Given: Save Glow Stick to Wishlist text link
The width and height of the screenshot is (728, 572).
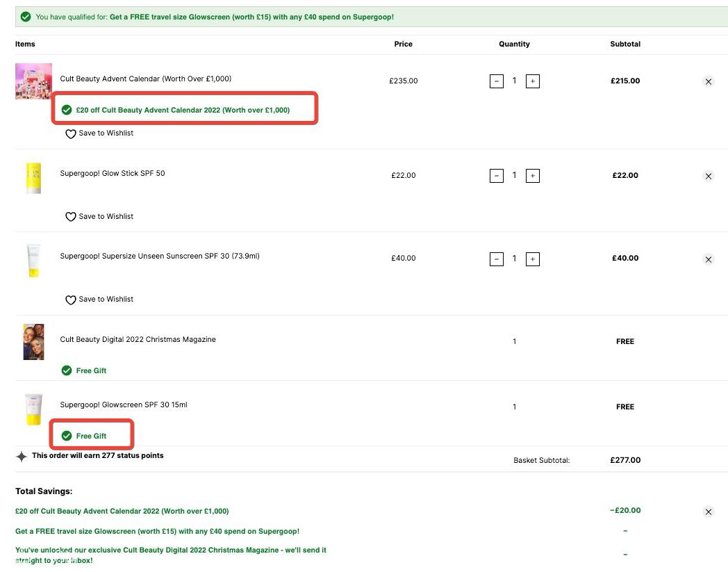Looking at the screenshot, I should [106, 216].
